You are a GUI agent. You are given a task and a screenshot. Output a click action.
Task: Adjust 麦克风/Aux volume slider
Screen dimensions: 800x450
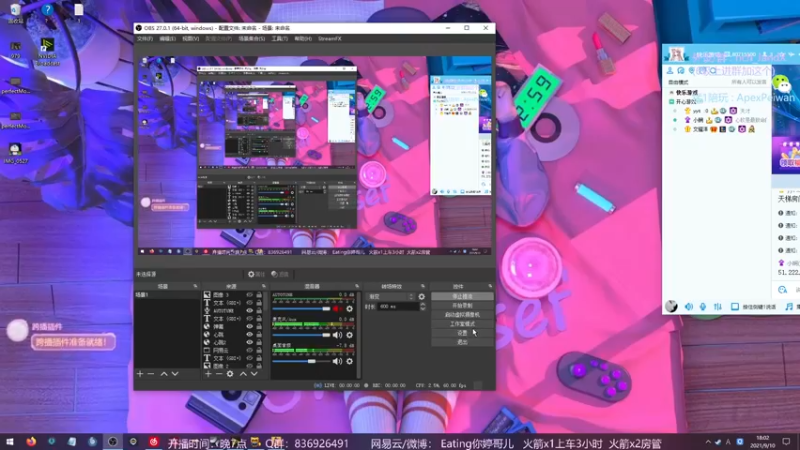[x=301, y=335]
